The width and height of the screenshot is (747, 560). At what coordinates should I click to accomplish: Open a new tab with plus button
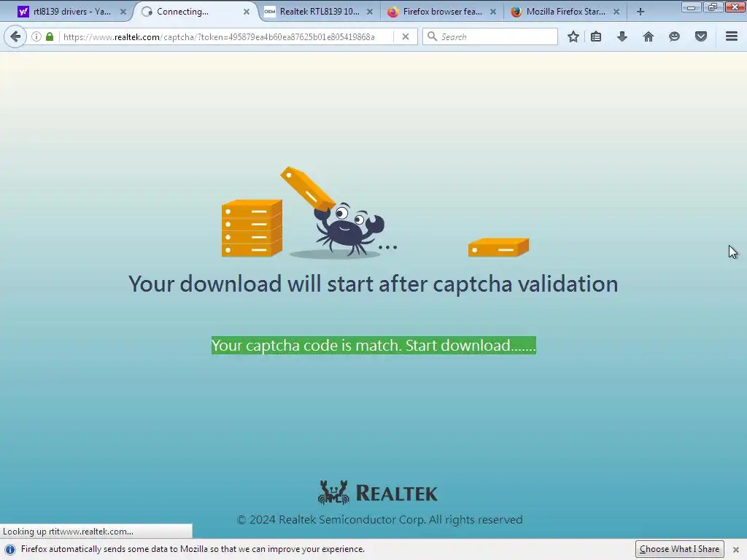click(640, 12)
